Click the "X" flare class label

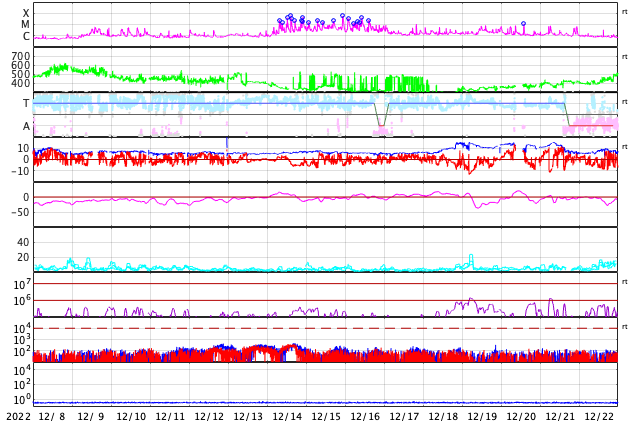click(x=26, y=13)
